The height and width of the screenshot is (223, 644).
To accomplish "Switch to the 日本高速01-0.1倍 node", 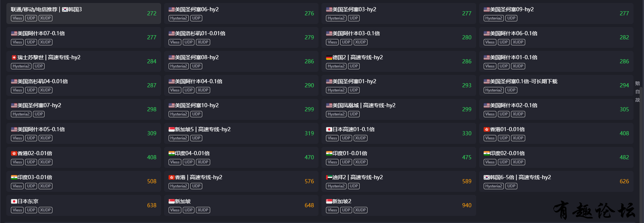I will 399,133.
